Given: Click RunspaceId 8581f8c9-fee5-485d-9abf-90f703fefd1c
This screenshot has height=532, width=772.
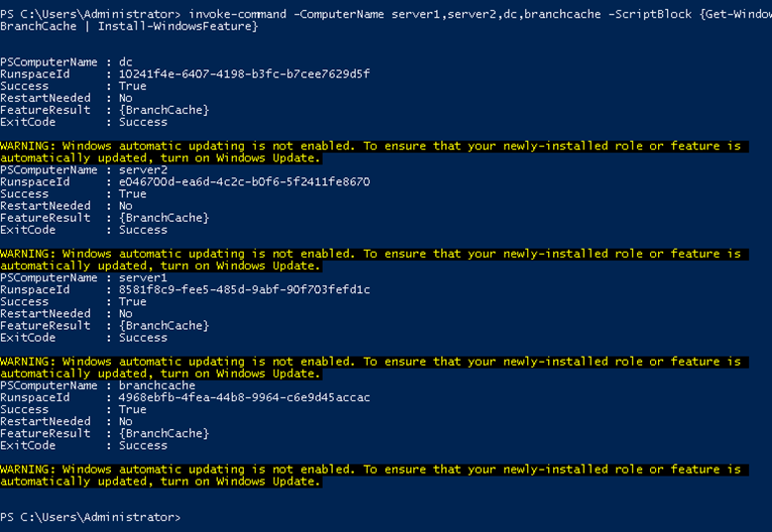Looking at the screenshot, I should tap(244, 289).
